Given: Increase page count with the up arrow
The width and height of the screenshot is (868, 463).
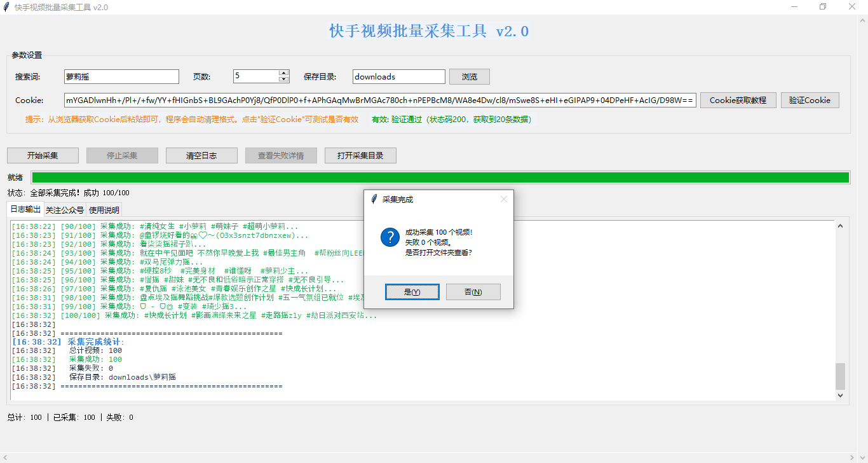Looking at the screenshot, I should point(284,73).
